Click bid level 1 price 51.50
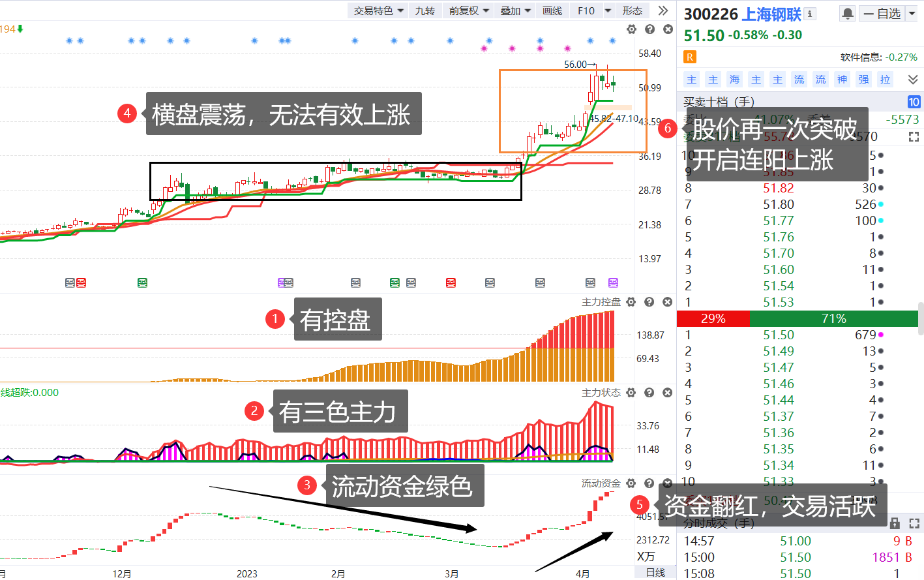 click(x=779, y=335)
